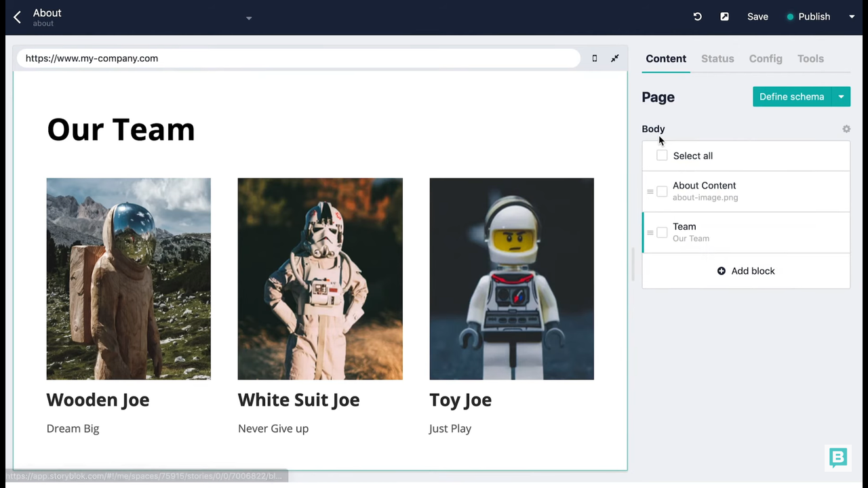Switch to mobile preview icon

click(595, 58)
